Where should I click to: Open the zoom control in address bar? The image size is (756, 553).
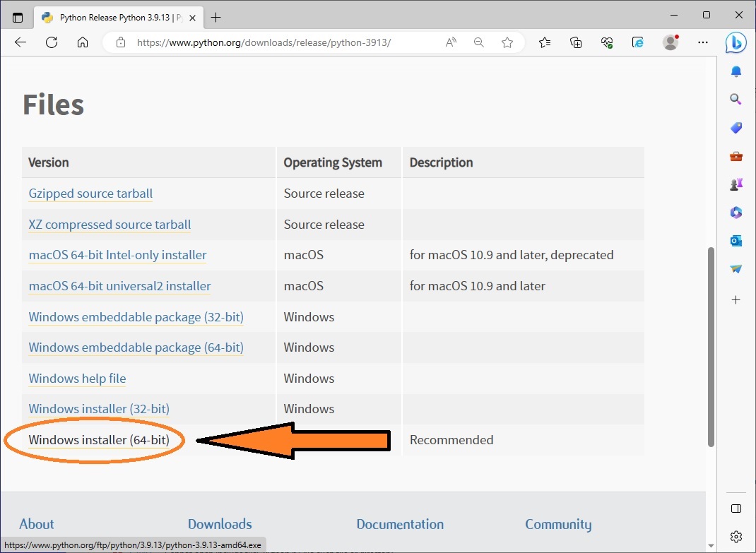click(479, 42)
